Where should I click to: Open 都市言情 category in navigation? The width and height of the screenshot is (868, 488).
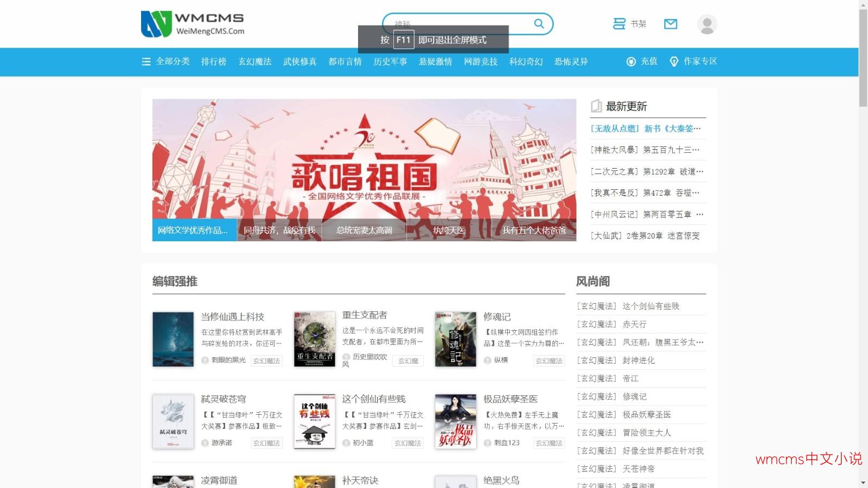coord(345,61)
